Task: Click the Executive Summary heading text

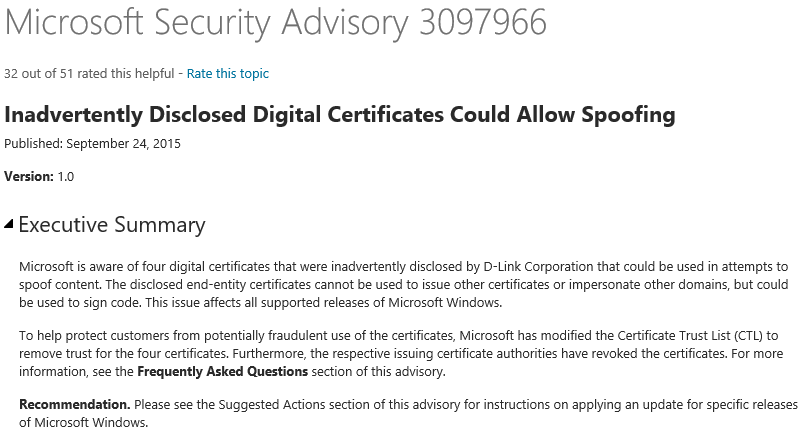Action: click(x=112, y=225)
